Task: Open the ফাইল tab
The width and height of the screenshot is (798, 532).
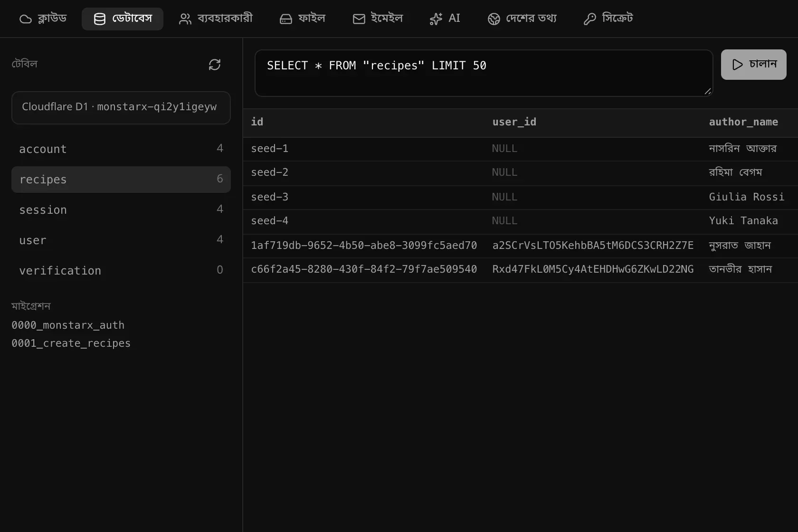Action: [303, 19]
